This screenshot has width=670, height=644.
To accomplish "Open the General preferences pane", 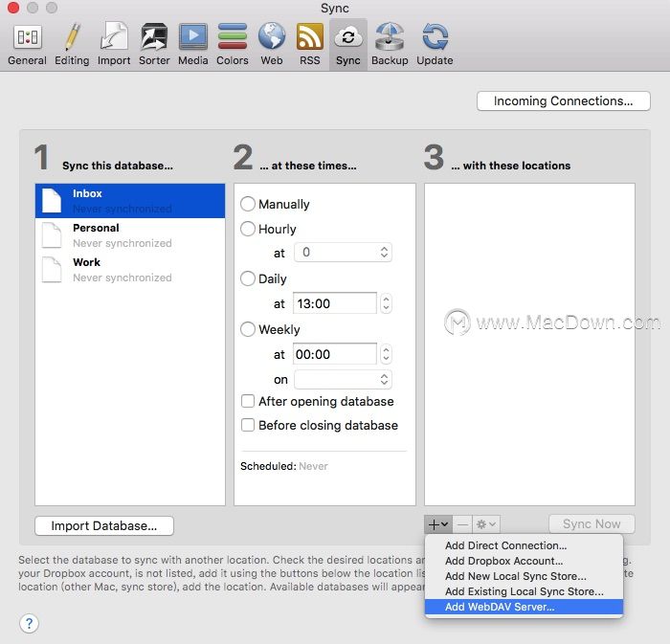I will point(28,44).
